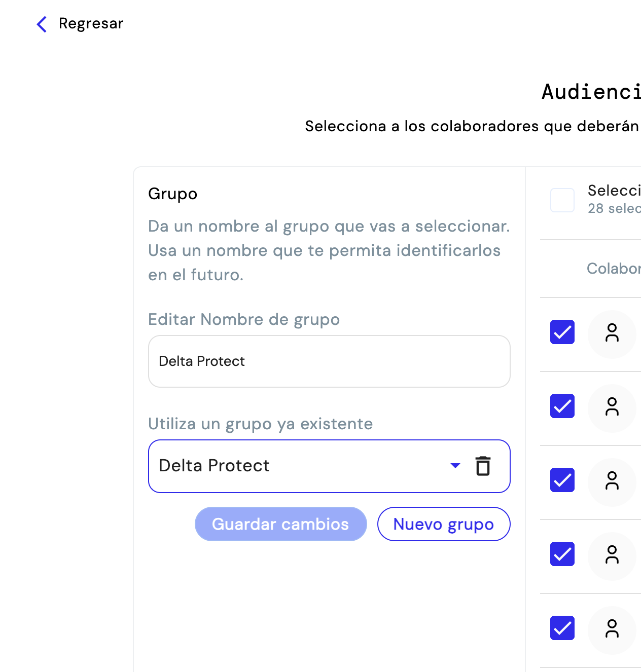Click the '28 selec' count text
The width and height of the screenshot is (641, 672).
pyautogui.click(x=614, y=208)
